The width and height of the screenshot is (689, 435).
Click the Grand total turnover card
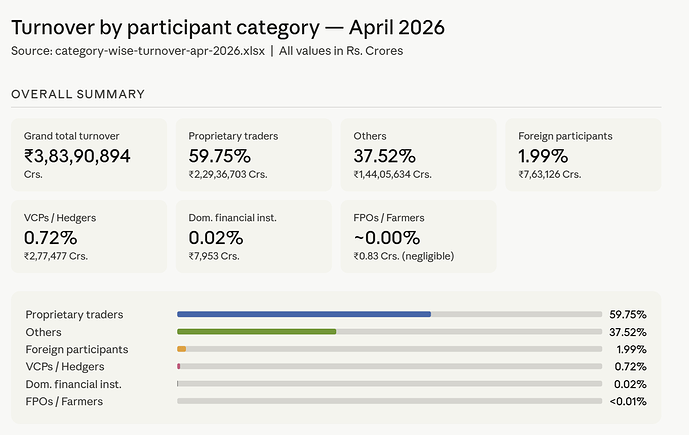[x=89, y=155]
